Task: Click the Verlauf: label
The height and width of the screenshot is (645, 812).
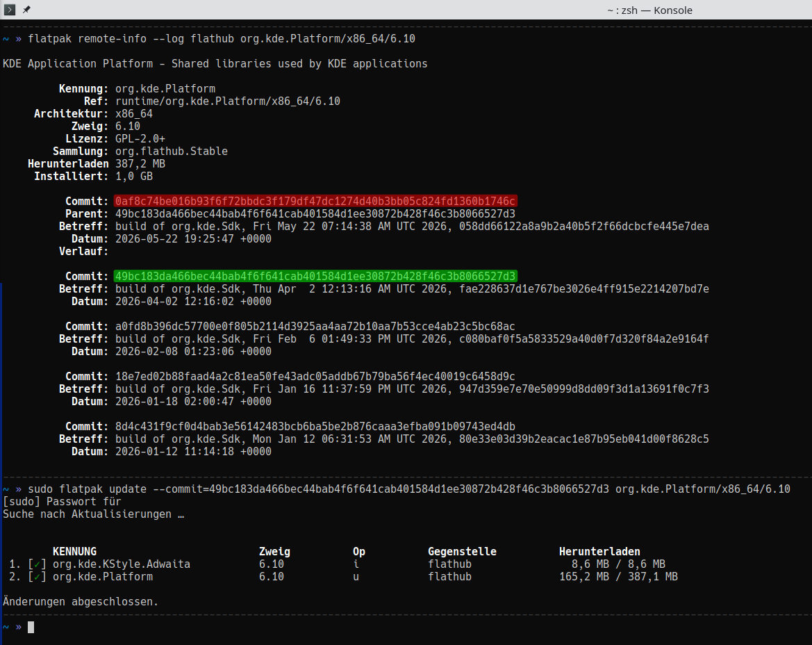Action: point(83,252)
